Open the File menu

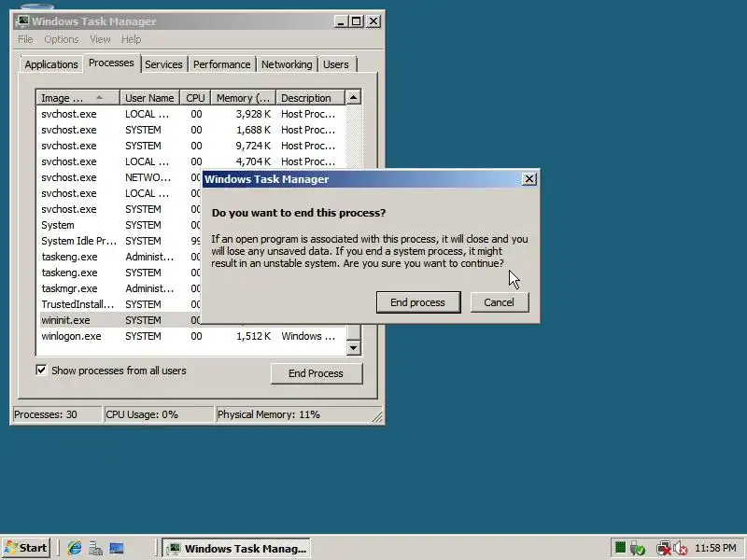[25, 39]
